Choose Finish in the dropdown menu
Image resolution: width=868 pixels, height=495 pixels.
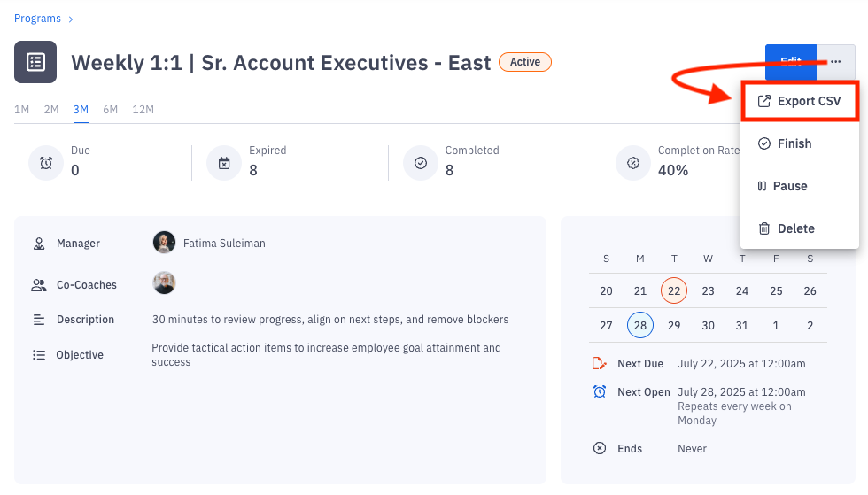coord(794,143)
